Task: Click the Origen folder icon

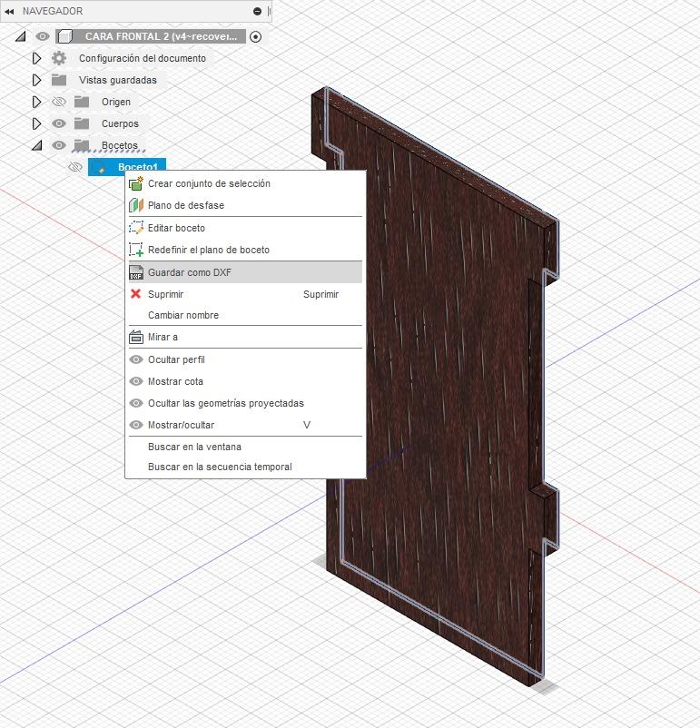Action: (x=82, y=102)
